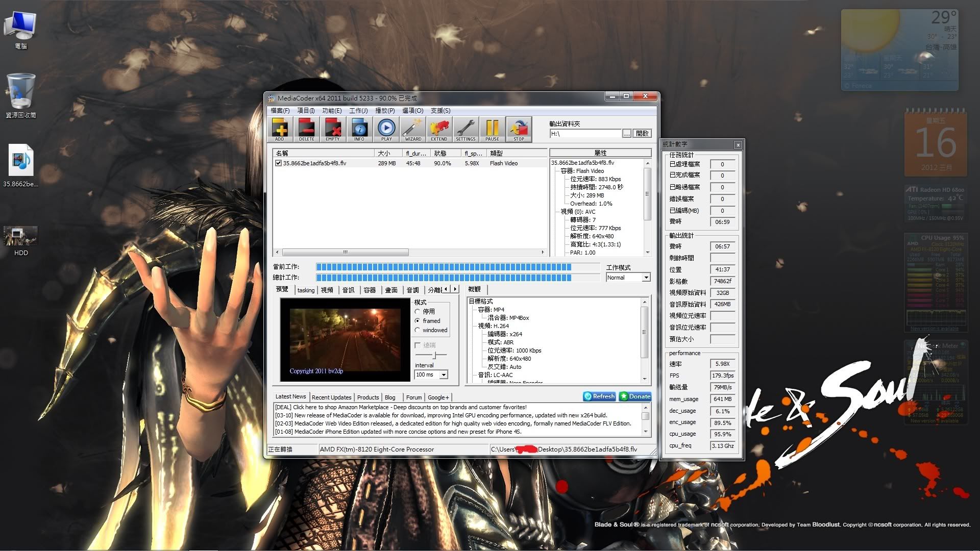This screenshot has width=980, height=551.
Task: Click the EMPTY list toolbar icon
Action: pyautogui.click(x=333, y=129)
